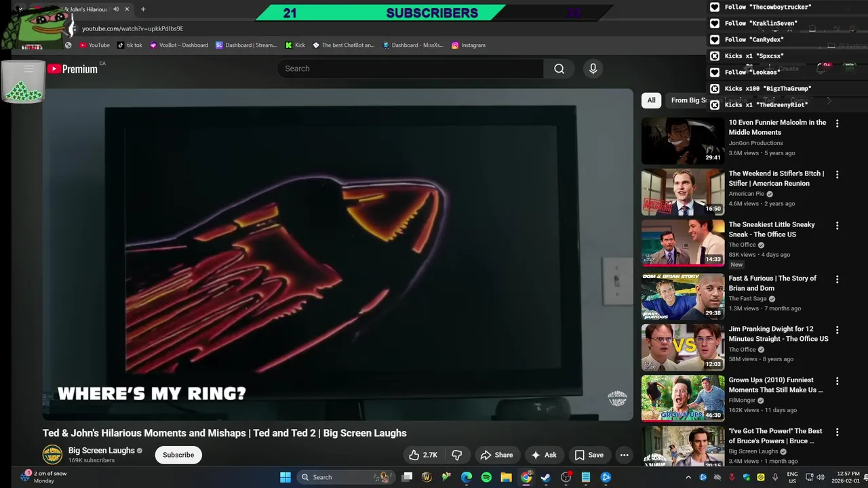Open the Kick bookmark
The image size is (868, 488).
point(295,45)
